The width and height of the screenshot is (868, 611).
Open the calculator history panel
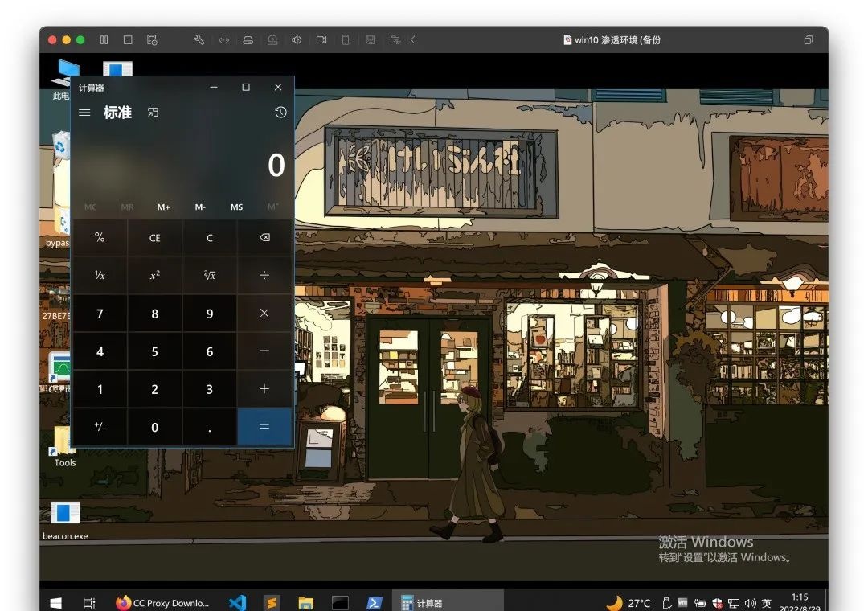[280, 113]
